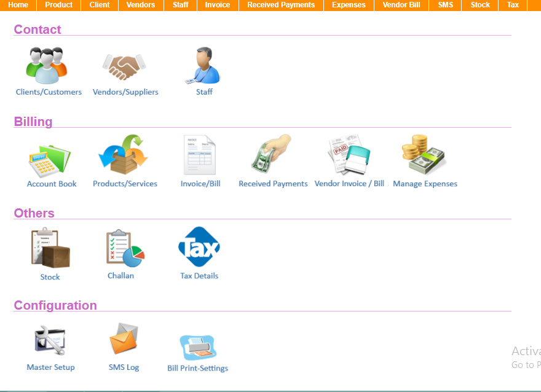Open Bill Print-Settings printer icon

click(x=197, y=347)
